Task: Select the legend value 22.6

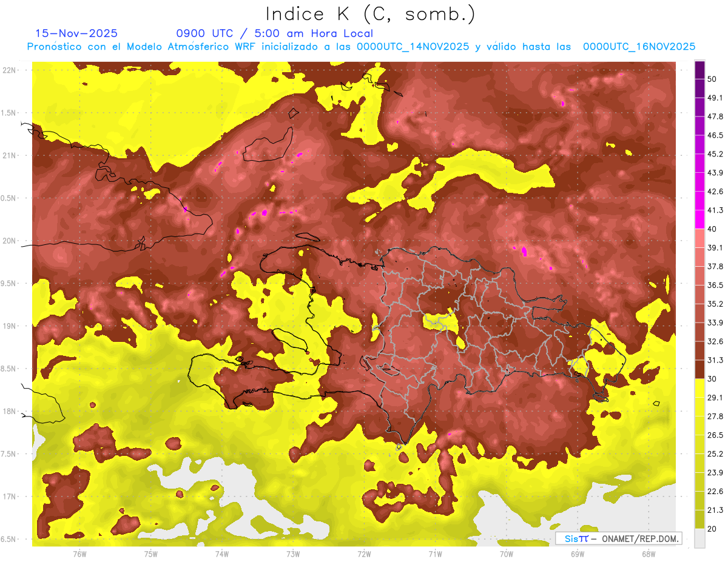Action: click(714, 492)
